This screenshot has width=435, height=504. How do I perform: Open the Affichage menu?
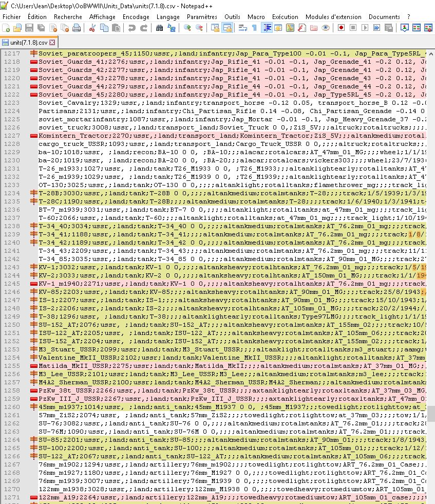pyautogui.click(x=102, y=16)
